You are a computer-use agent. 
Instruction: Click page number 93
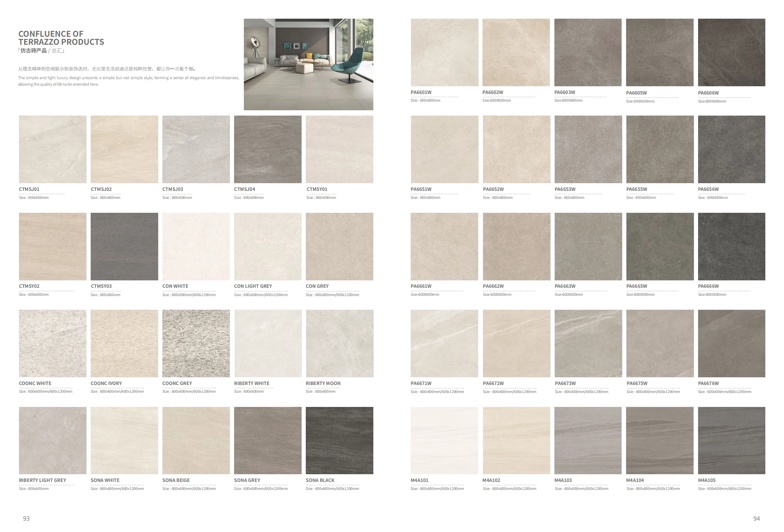(26, 518)
